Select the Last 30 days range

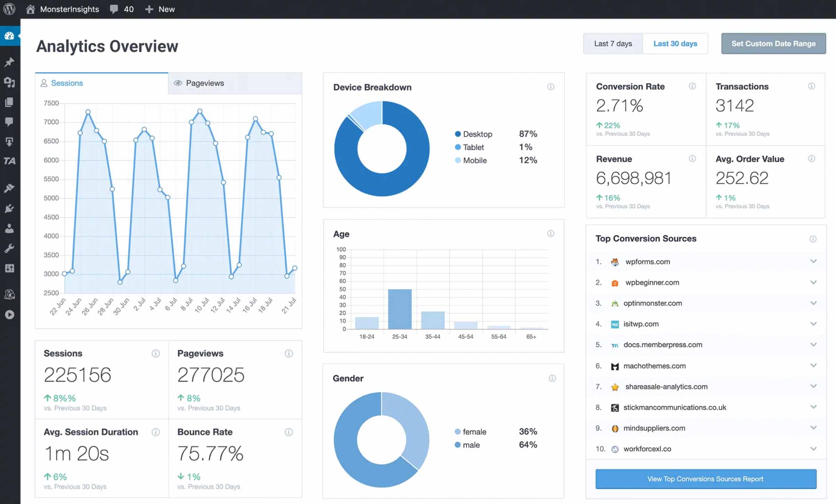tap(675, 43)
